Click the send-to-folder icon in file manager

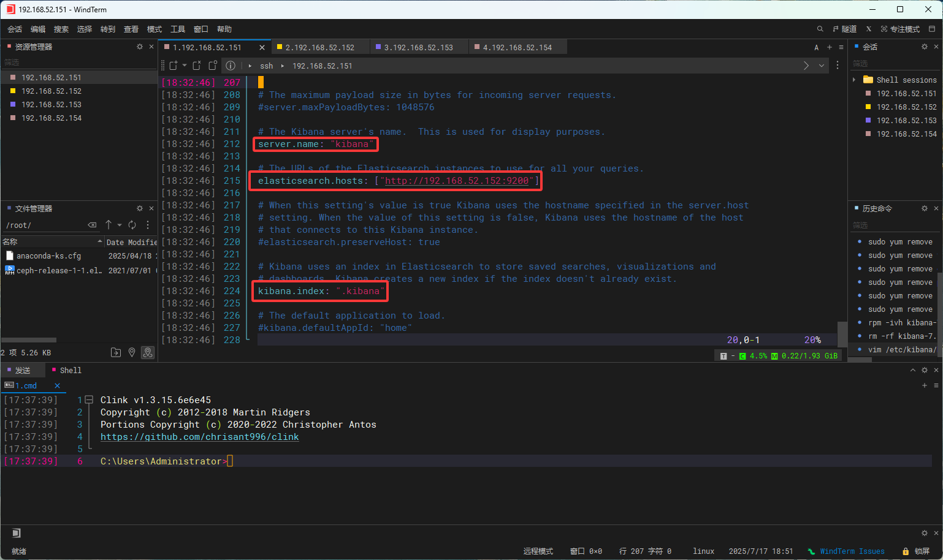[115, 352]
